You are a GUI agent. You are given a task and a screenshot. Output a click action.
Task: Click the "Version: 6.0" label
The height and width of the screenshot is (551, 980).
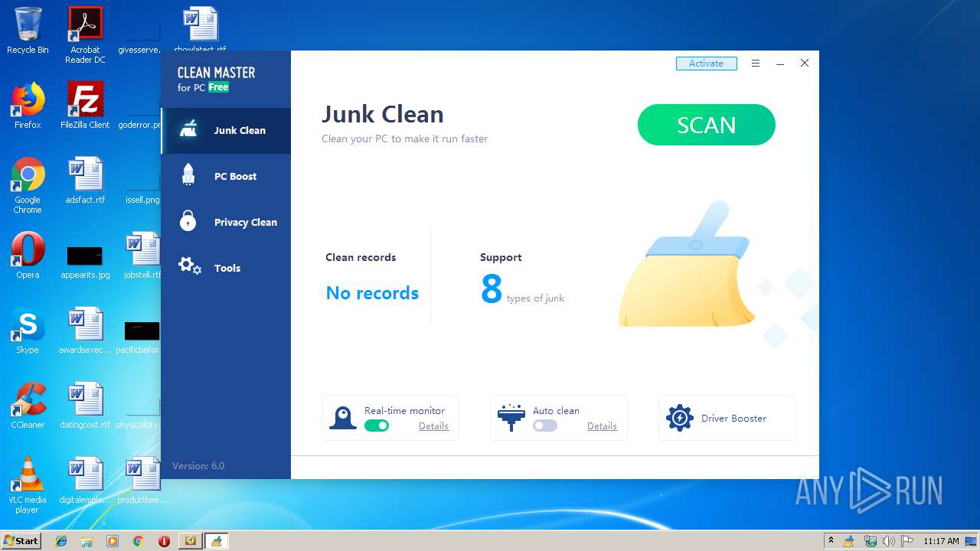click(x=198, y=465)
